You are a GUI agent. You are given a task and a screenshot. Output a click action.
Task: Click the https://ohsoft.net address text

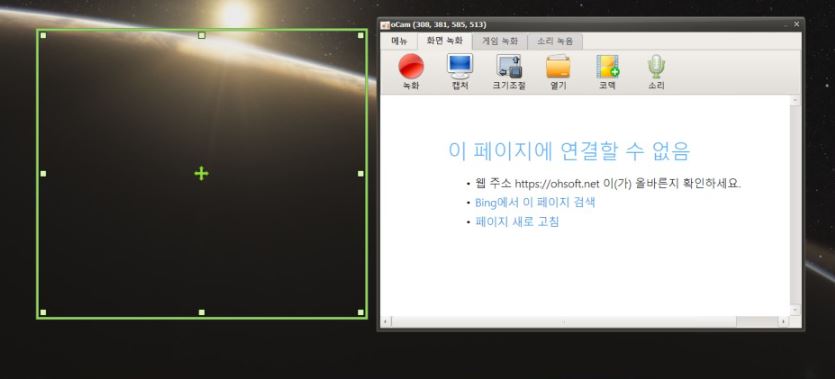tap(557, 184)
